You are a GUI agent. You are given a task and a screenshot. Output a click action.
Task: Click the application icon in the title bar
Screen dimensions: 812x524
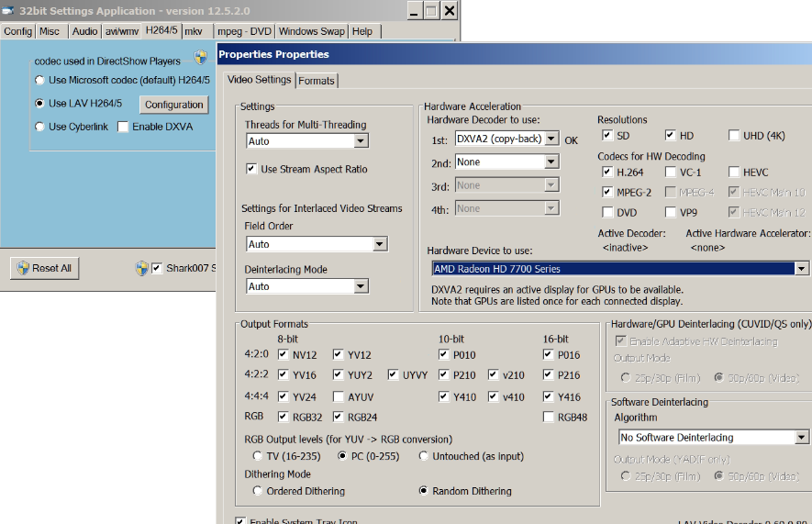pos(9,11)
